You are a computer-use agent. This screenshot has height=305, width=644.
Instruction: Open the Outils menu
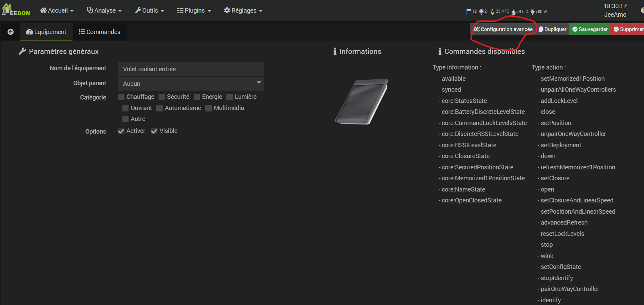pyautogui.click(x=150, y=11)
